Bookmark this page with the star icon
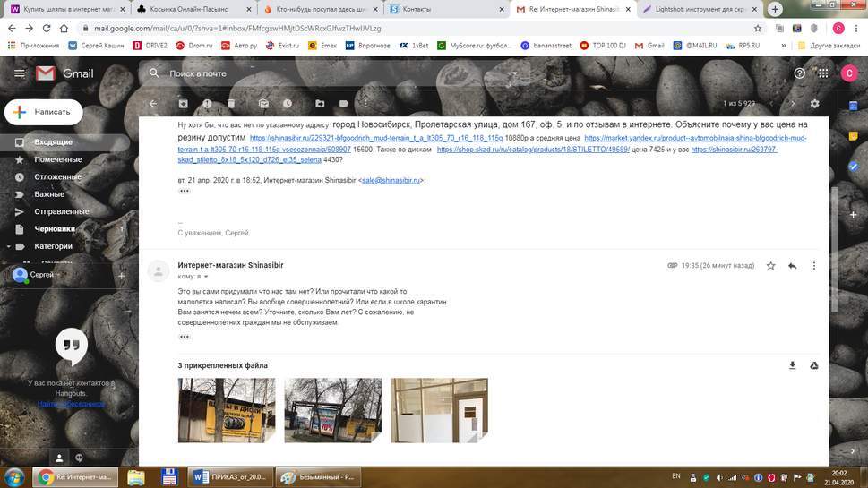 [758, 28]
